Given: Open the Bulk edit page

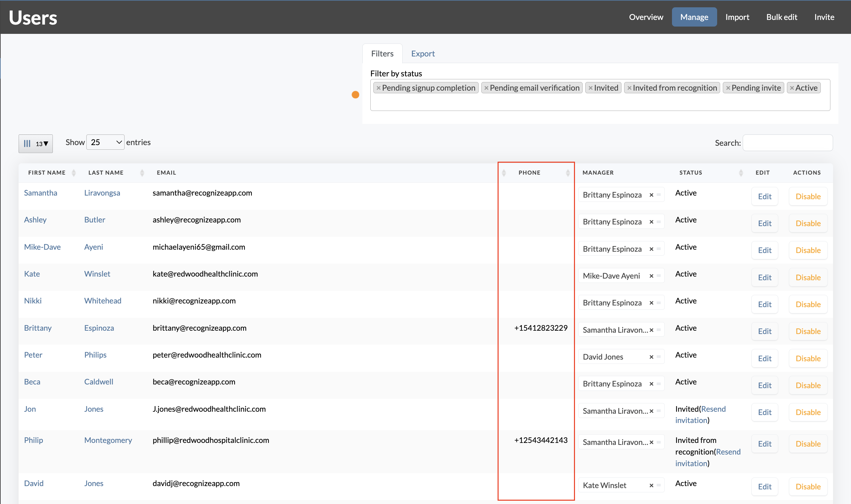Looking at the screenshot, I should (x=781, y=17).
